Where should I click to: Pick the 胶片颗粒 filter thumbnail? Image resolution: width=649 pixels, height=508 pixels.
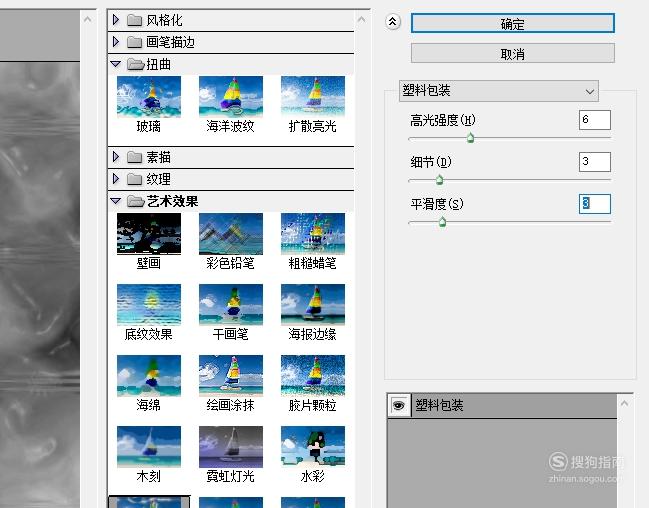[312, 376]
